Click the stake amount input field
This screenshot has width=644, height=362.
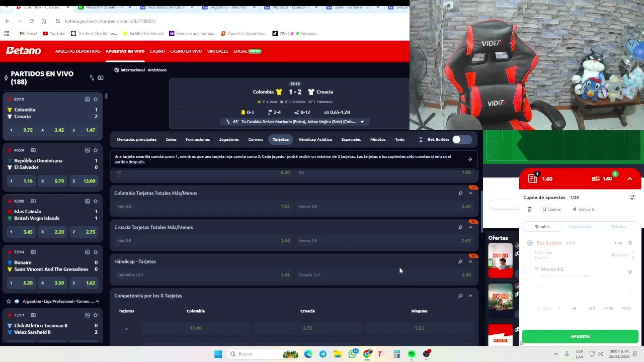pyautogui.click(x=544, y=308)
